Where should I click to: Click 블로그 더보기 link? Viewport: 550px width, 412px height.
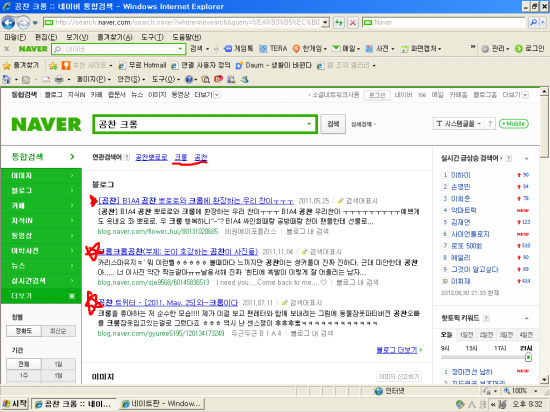[397, 350]
